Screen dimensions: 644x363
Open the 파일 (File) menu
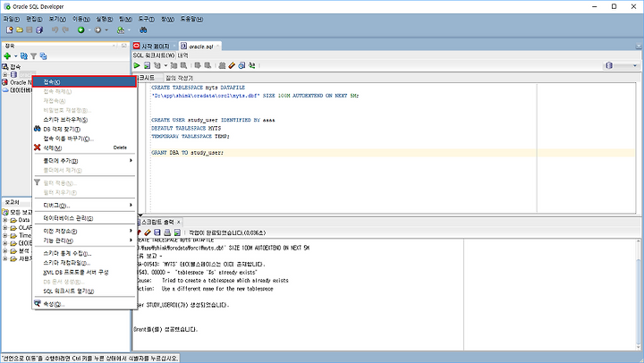11,19
